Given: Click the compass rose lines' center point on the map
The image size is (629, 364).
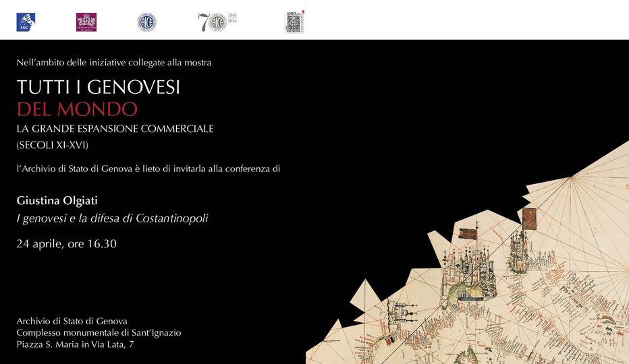Looking at the screenshot, I should [570, 177].
